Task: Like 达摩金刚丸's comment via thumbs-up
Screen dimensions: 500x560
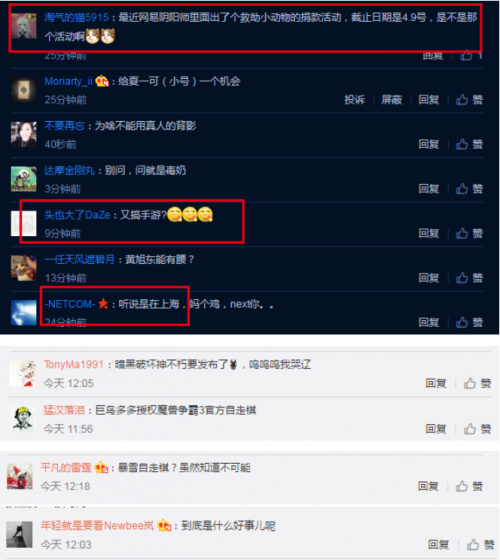Action: tap(462, 189)
